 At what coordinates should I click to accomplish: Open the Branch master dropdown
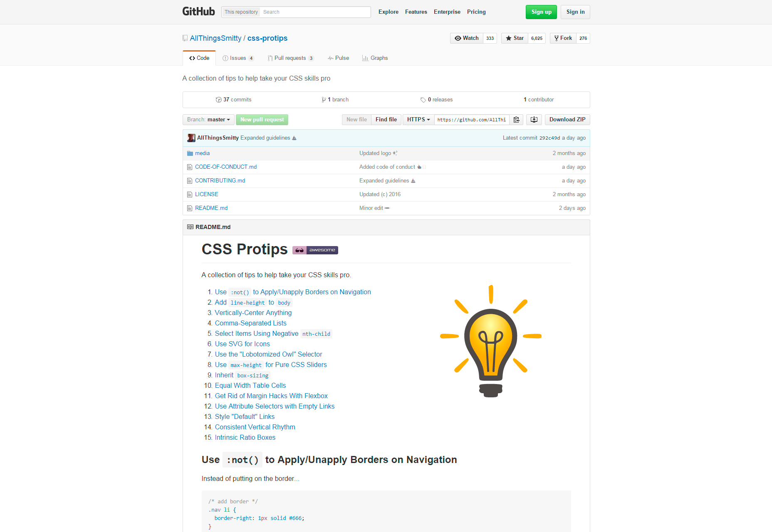click(208, 120)
